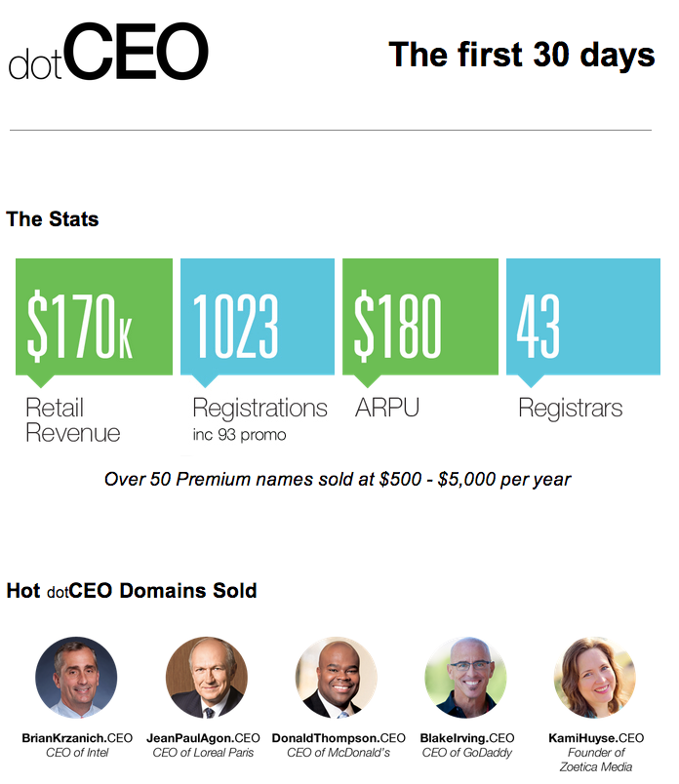This screenshot has height=784, width=679.
Task: Open the portrait above BrianKrzanich.CEO
Action: coord(76,678)
